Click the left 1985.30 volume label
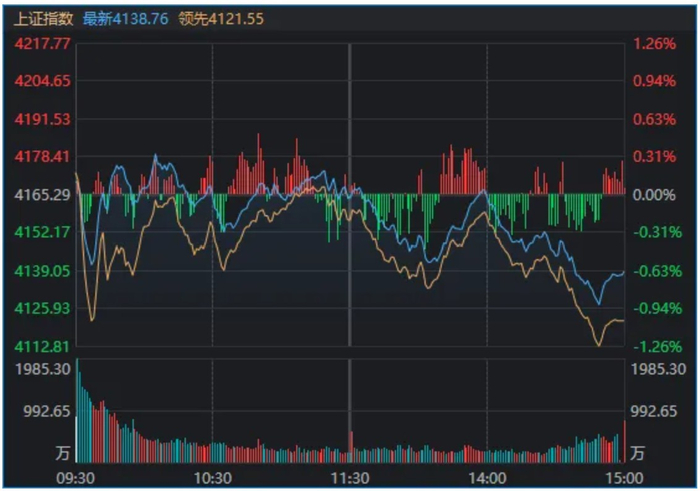Viewport: 700px width, 491px height. (x=43, y=369)
